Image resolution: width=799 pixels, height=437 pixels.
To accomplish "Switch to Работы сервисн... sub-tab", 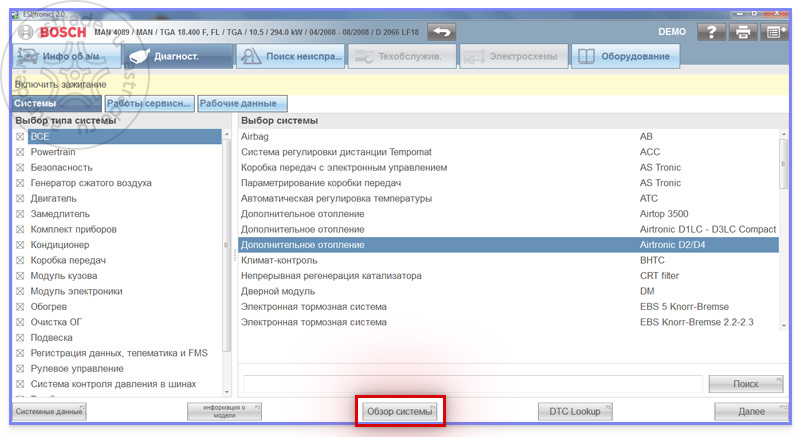I will 150,103.
